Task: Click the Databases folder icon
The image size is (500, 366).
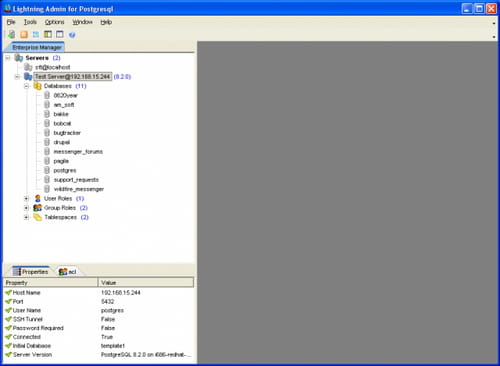Action: point(38,86)
